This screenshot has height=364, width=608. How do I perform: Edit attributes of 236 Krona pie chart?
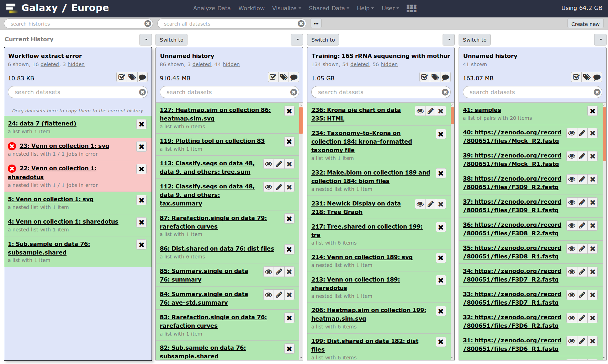(x=430, y=111)
